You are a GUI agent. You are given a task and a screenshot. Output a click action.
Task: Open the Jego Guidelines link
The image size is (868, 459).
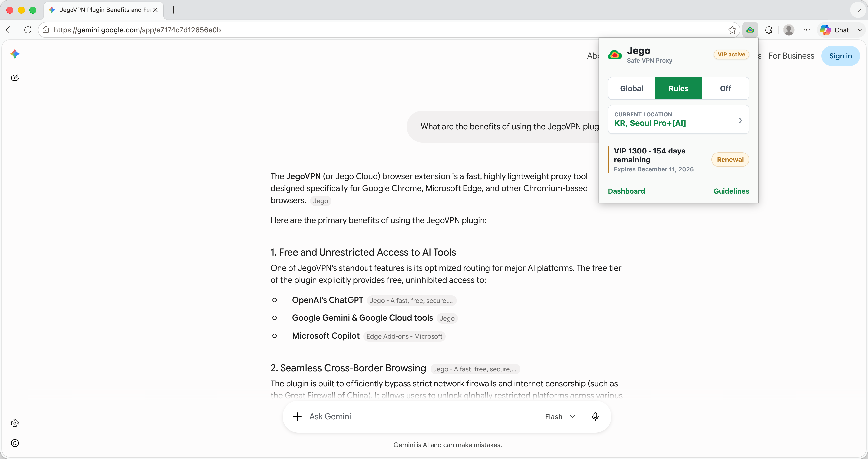tap(731, 191)
